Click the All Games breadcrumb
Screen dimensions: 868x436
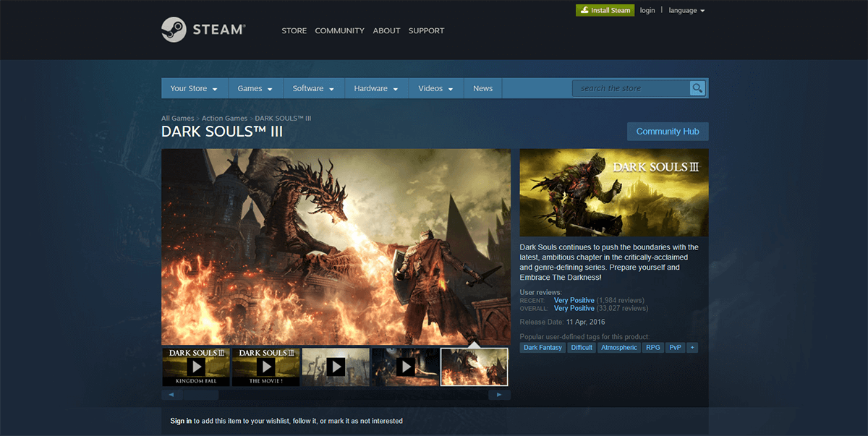[177, 118]
